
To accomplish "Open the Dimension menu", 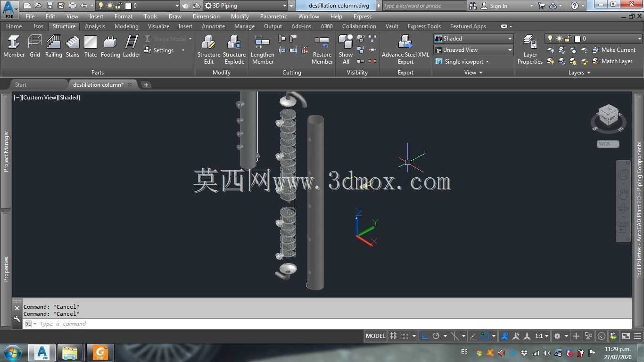I will point(206,16).
